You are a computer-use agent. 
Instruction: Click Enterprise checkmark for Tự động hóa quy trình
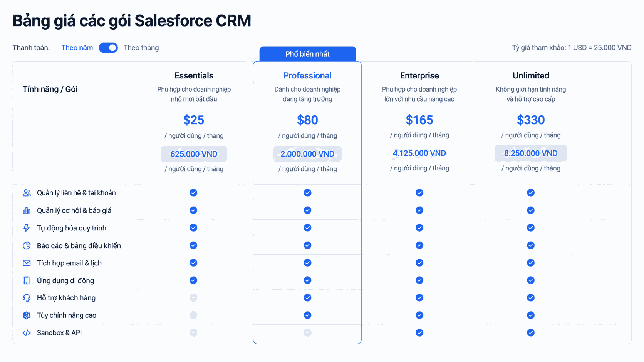419,228
